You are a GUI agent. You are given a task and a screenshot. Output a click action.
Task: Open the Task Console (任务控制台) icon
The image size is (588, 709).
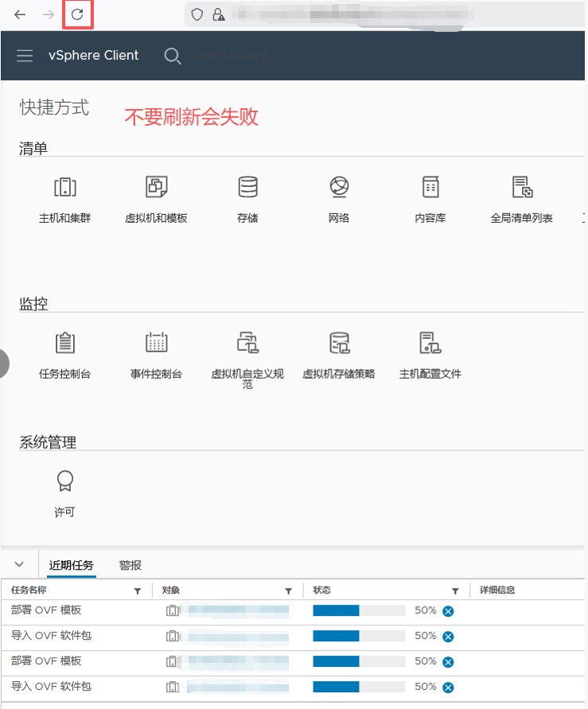point(64,343)
